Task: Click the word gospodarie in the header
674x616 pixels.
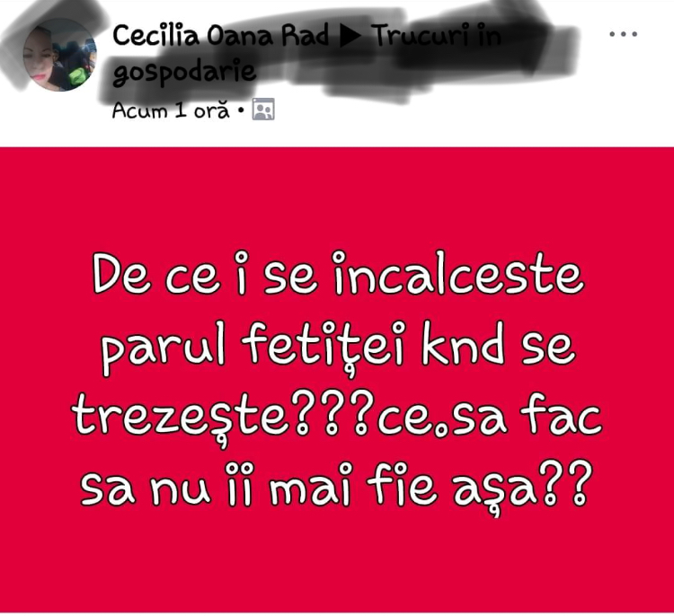Action: click(184, 72)
